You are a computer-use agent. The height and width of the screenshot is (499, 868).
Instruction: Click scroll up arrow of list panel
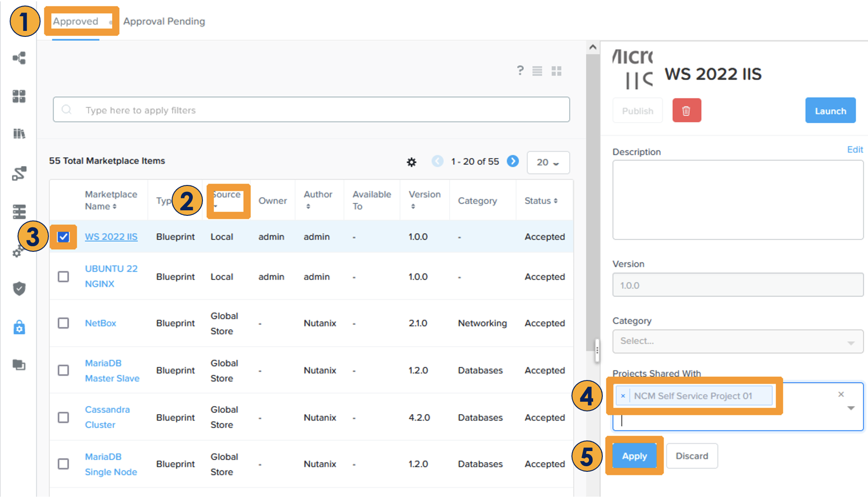(593, 47)
